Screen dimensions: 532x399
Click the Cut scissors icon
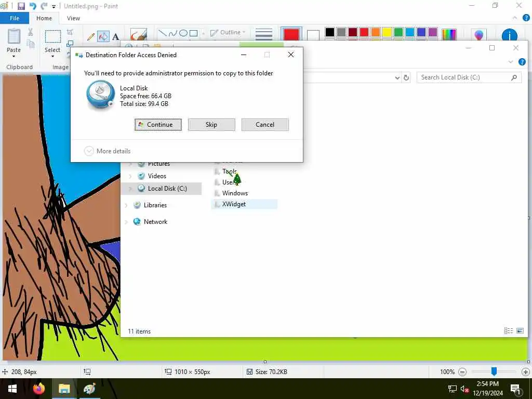[x=30, y=32]
